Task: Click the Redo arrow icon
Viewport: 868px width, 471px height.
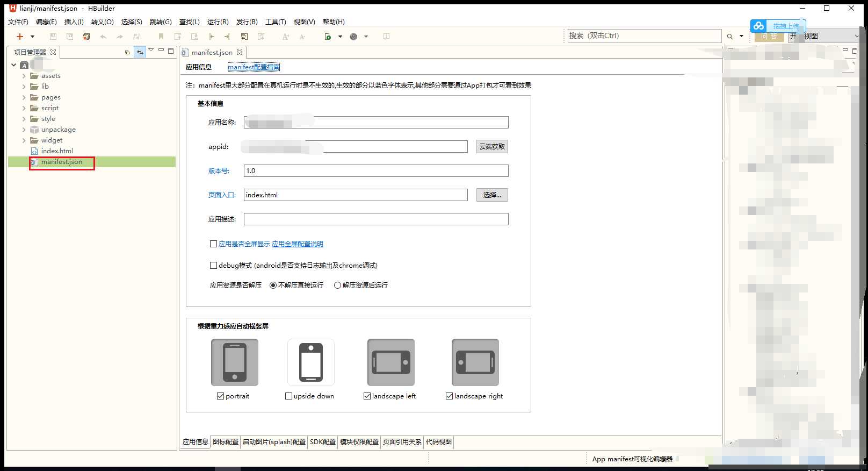Action: 120,37
